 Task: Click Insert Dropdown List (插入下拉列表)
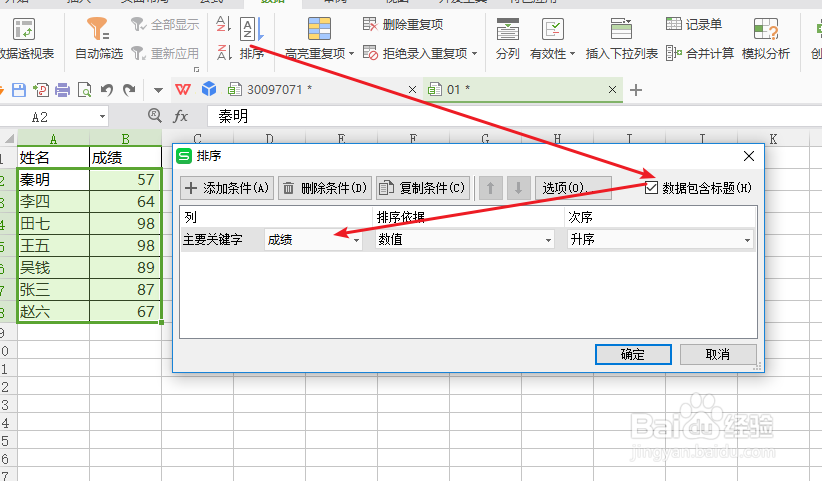pos(621,39)
